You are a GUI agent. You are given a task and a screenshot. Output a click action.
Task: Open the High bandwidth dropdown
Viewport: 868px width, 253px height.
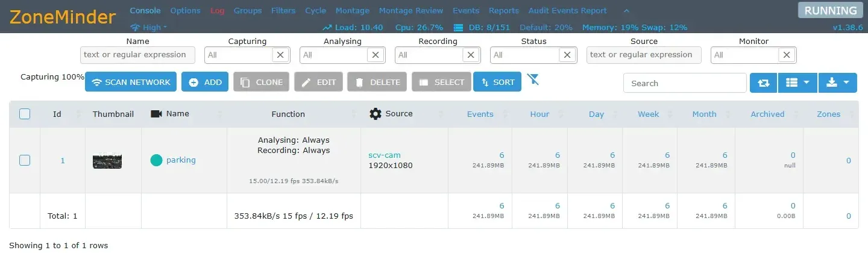pos(149,27)
